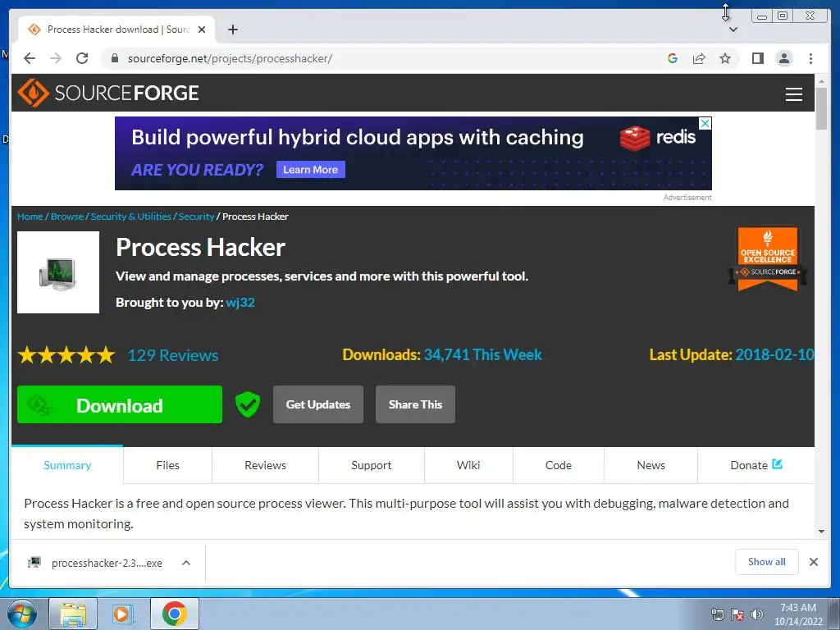Screen dimensions: 840x630
Task: Open the Windows Start menu
Action: tap(22, 614)
